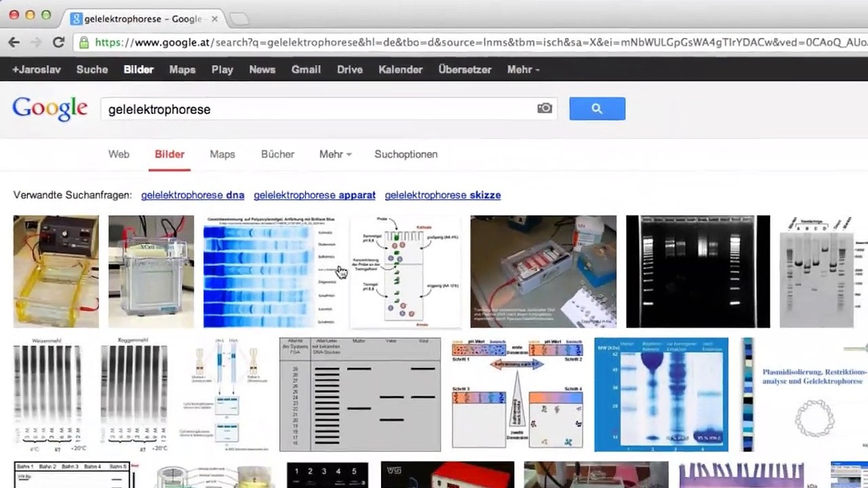Image resolution: width=868 pixels, height=488 pixels.
Task: Open Play in the black bar
Action: coord(222,69)
